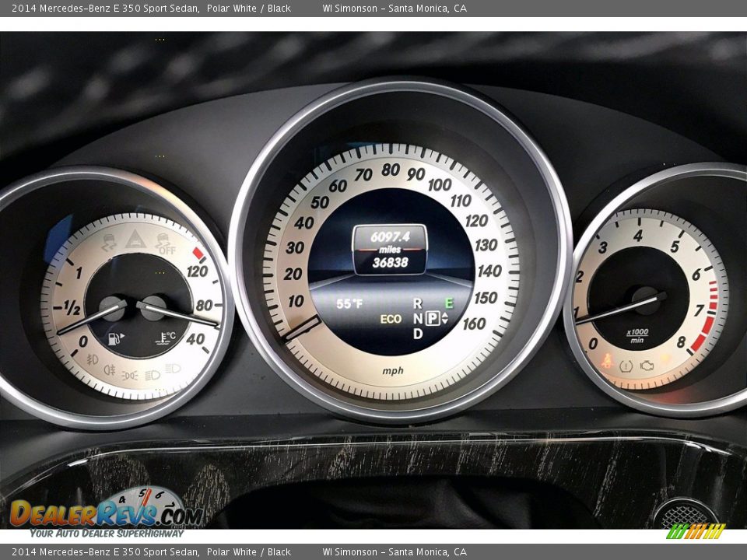
Task: Click 60 on the speedometer
Action: [338, 185]
